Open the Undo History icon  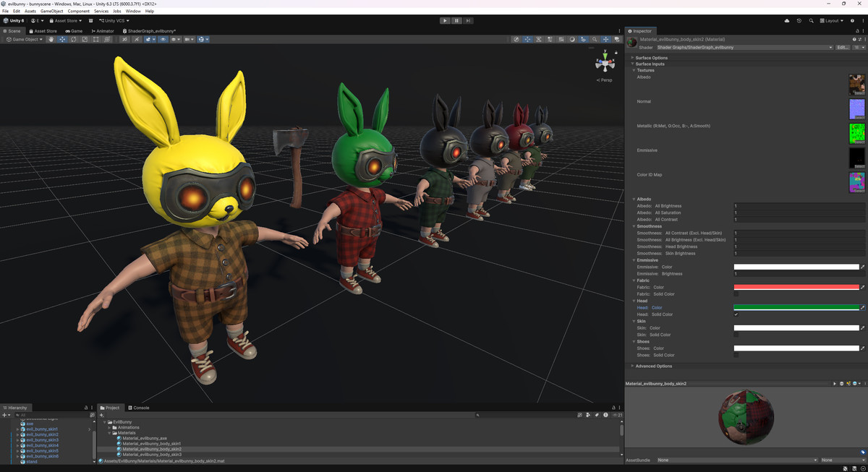coord(799,21)
